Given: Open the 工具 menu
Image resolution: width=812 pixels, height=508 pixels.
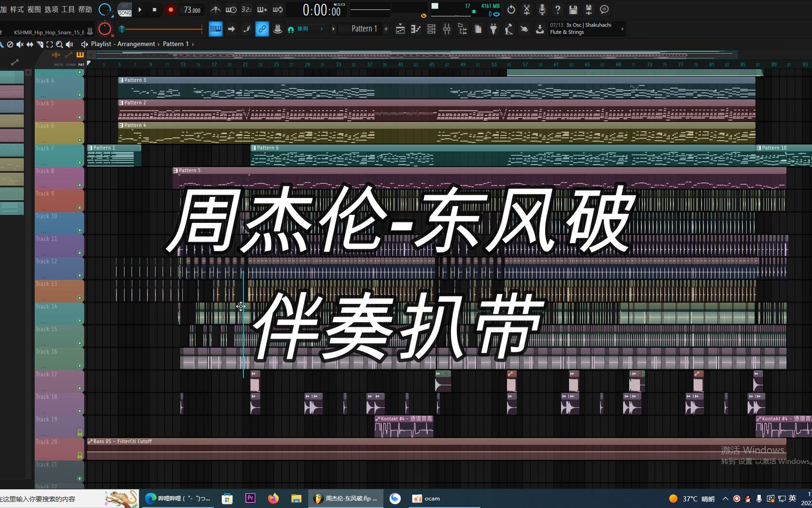Looking at the screenshot, I should tap(68, 9).
